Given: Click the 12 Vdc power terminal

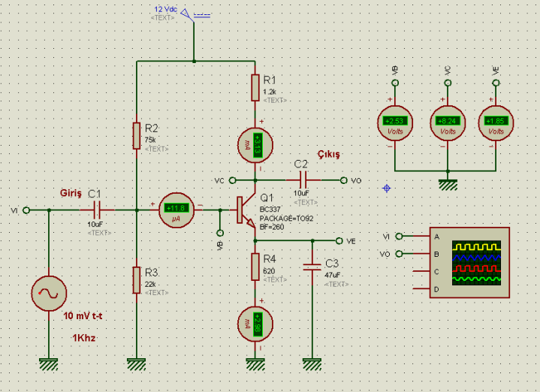Looking at the screenshot, I should pyautogui.click(x=194, y=18).
